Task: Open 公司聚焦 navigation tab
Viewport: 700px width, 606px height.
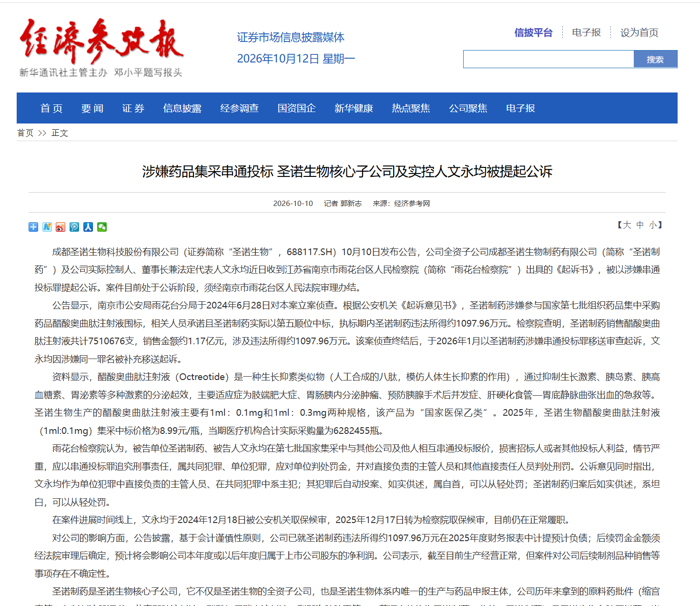Action: [468, 108]
